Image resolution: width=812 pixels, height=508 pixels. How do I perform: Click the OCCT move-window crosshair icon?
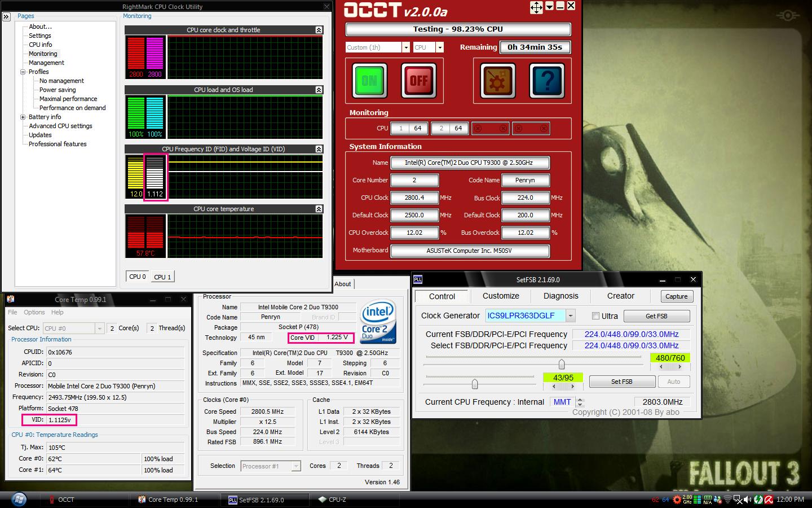[536, 7]
